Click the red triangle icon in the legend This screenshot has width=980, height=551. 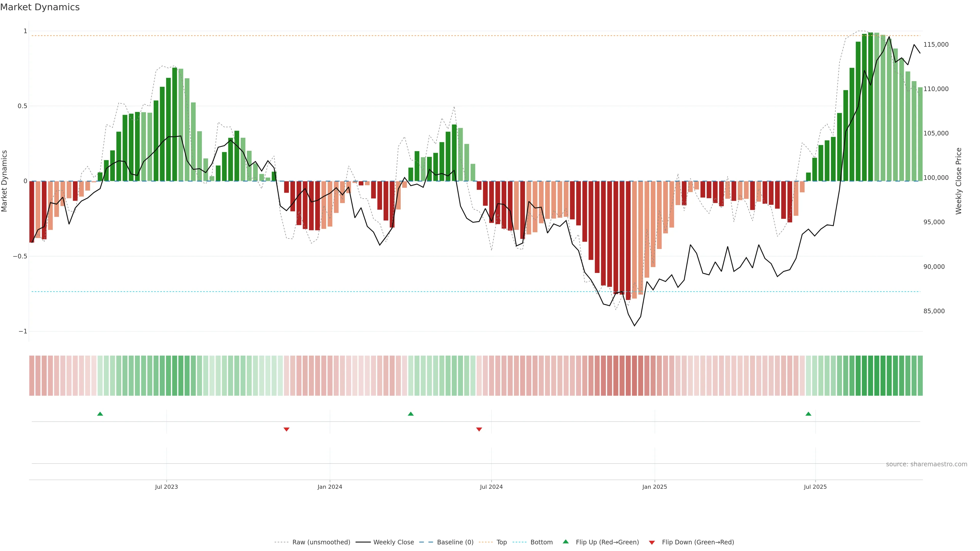[x=652, y=542]
